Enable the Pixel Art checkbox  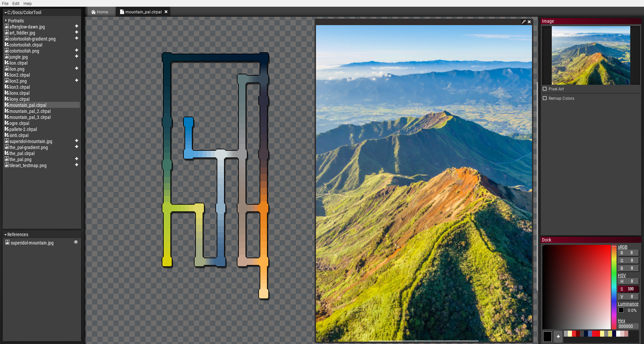(545, 89)
